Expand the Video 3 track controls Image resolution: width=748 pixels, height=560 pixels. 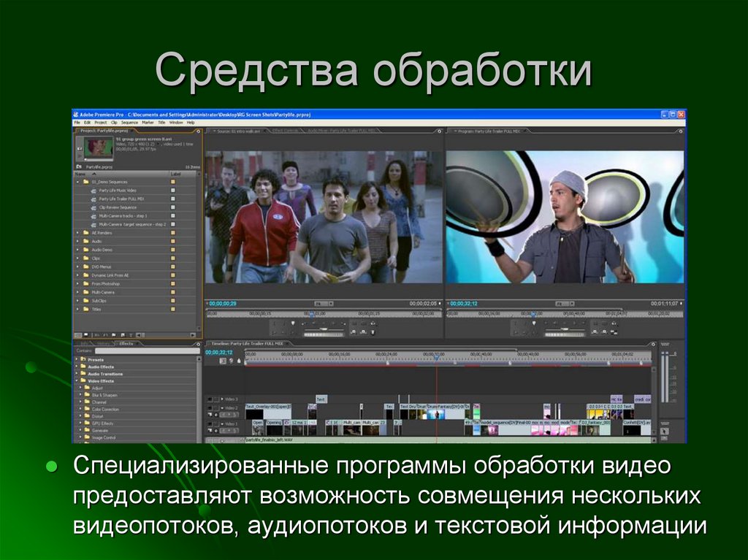tap(222, 399)
